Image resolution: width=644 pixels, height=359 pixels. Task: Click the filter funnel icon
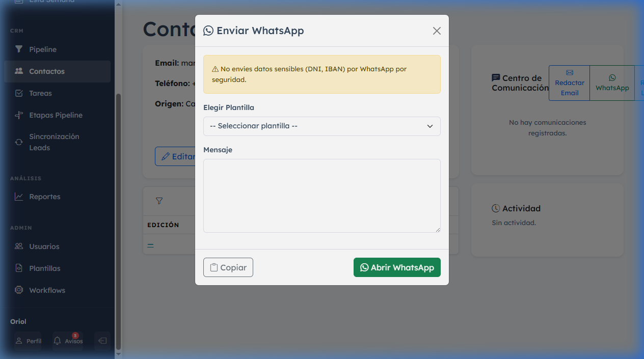point(159,201)
